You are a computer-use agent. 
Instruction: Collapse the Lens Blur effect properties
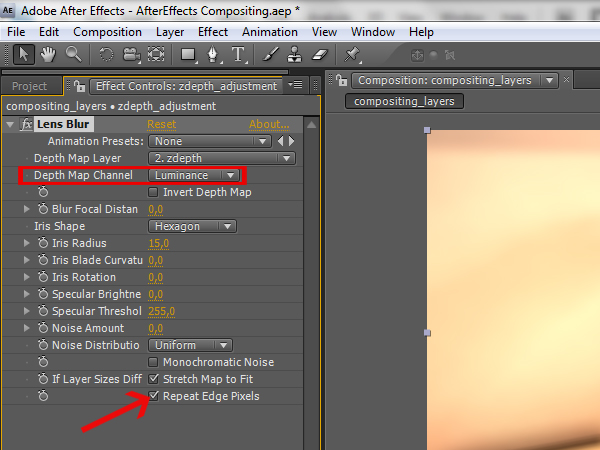[x=10, y=125]
